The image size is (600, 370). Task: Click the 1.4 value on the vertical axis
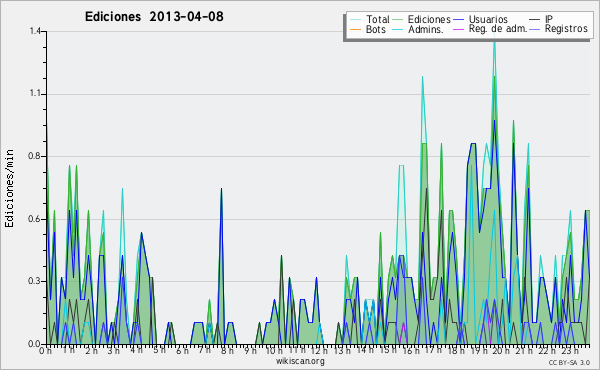tap(35, 31)
